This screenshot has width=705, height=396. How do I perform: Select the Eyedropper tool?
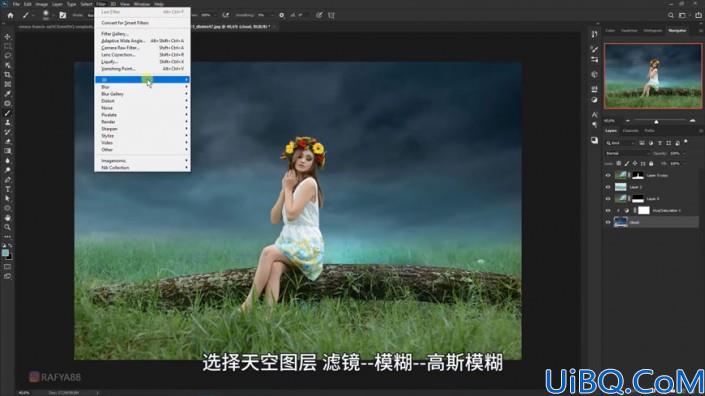coord(8,93)
